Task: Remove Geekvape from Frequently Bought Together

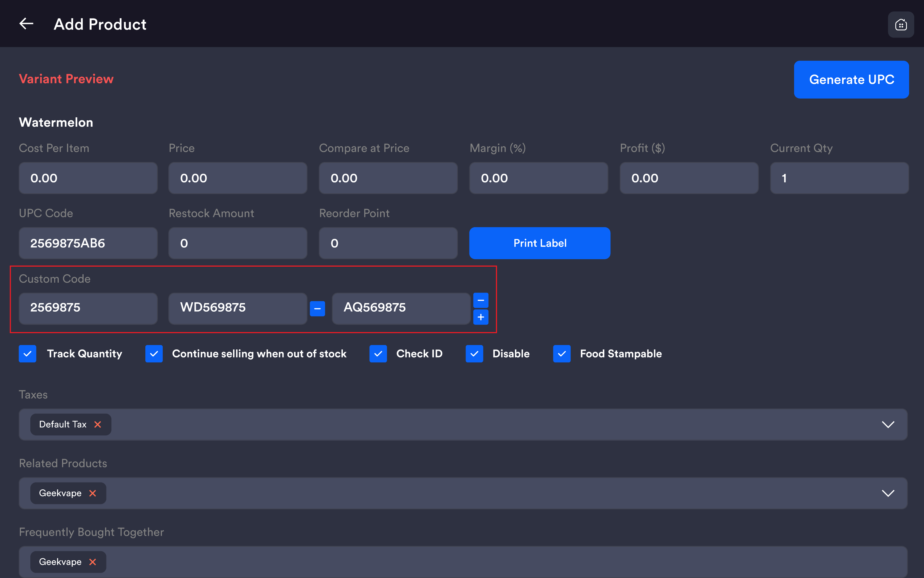Action: pyautogui.click(x=92, y=562)
